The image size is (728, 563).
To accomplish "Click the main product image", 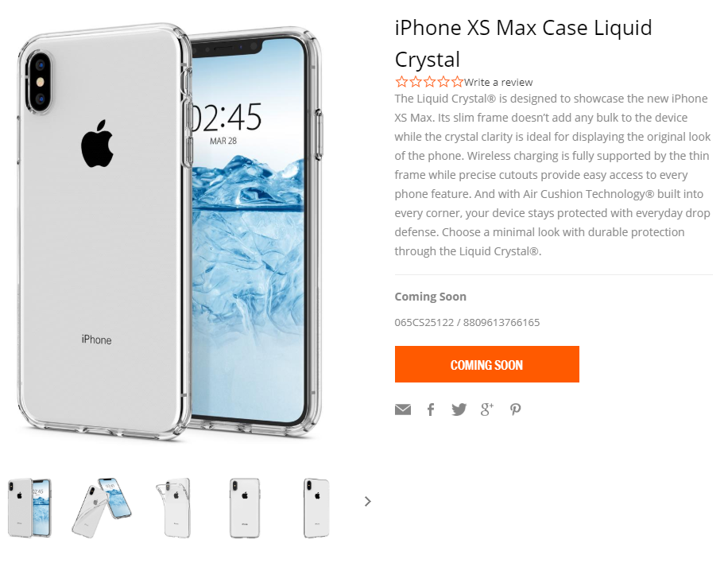I will click(x=170, y=231).
